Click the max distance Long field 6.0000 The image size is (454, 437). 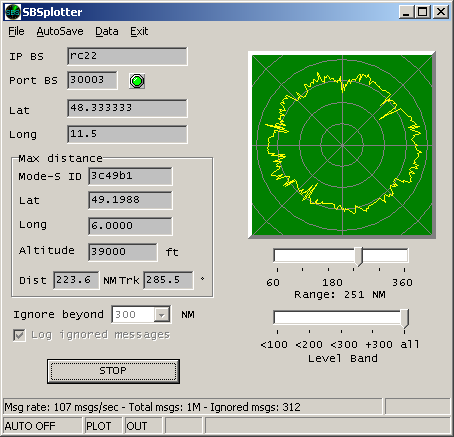pos(130,226)
